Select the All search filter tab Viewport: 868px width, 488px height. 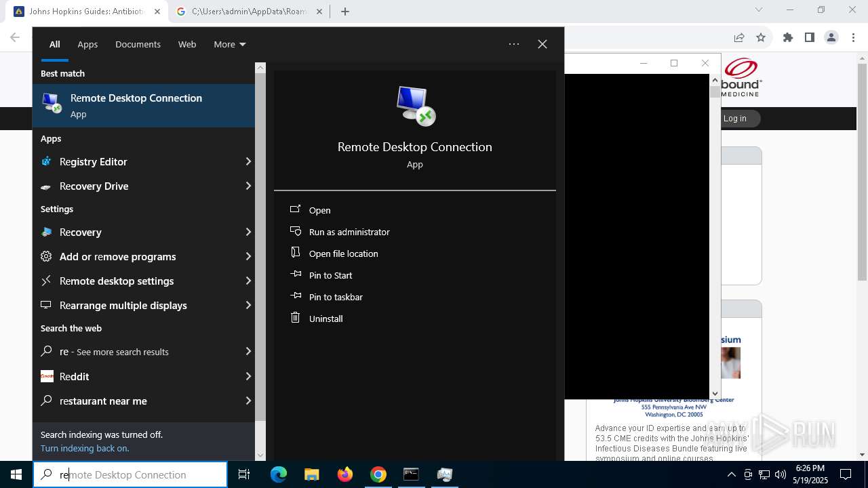55,44
